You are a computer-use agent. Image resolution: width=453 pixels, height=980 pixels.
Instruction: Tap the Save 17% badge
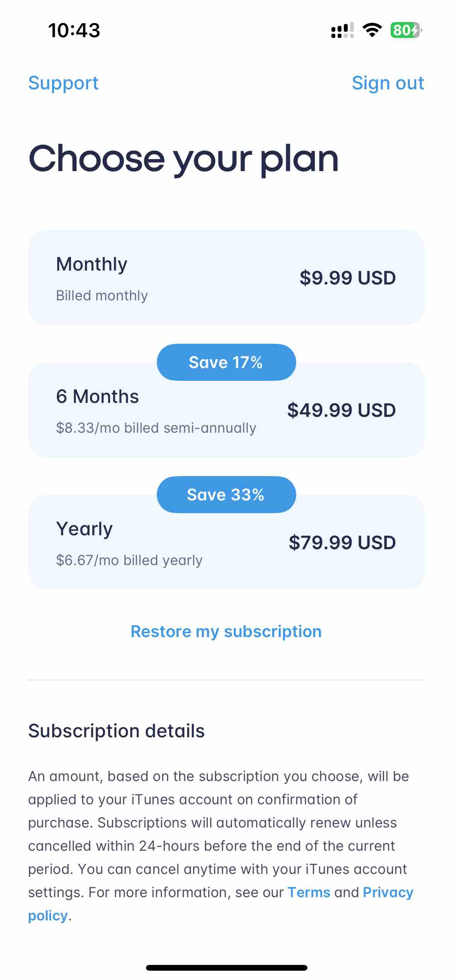pos(226,362)
